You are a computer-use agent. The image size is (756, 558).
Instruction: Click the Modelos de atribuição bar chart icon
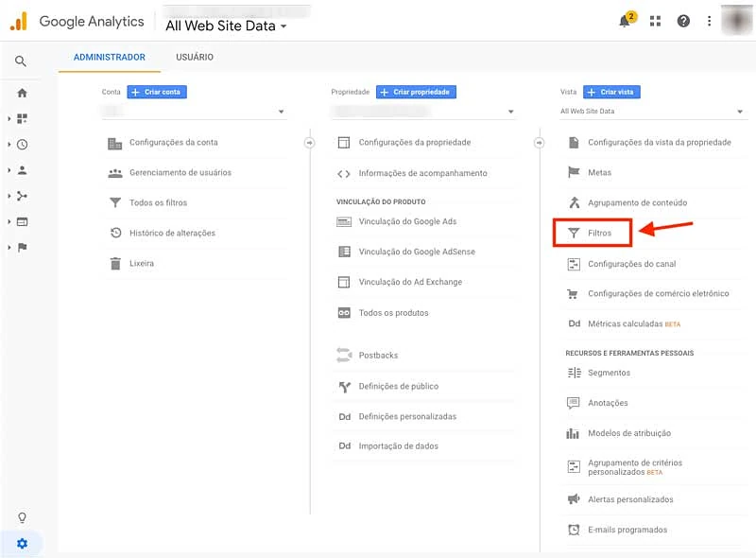pyautogui.click(x=573, y=433)
